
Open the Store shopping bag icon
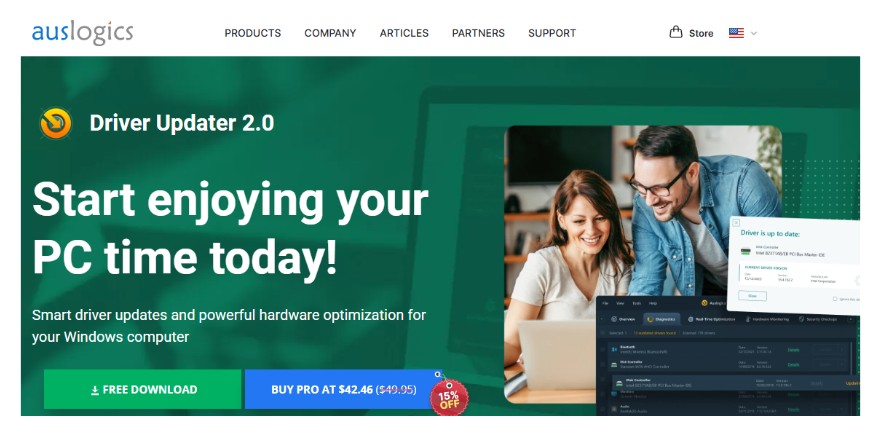676,32
